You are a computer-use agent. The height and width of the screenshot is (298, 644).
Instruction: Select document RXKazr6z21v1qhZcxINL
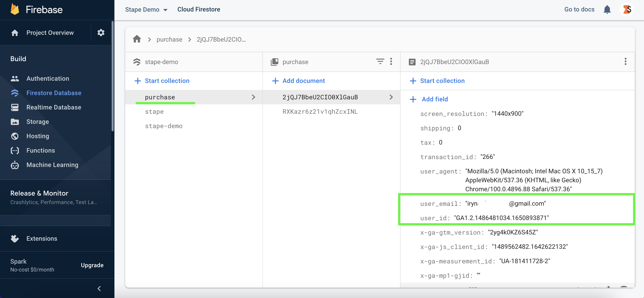pos(320,111)
